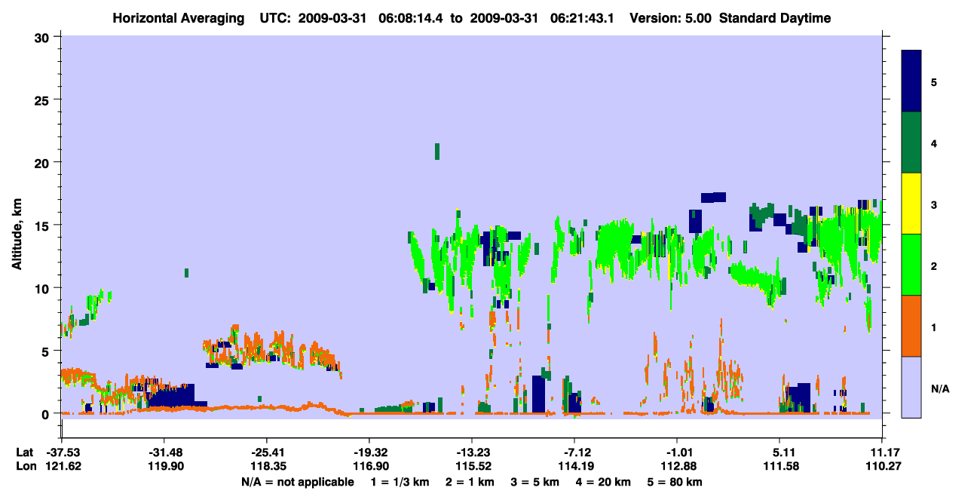Click latitude value -31.48
Screen dimensions: 980x503
tap(164, 452)
